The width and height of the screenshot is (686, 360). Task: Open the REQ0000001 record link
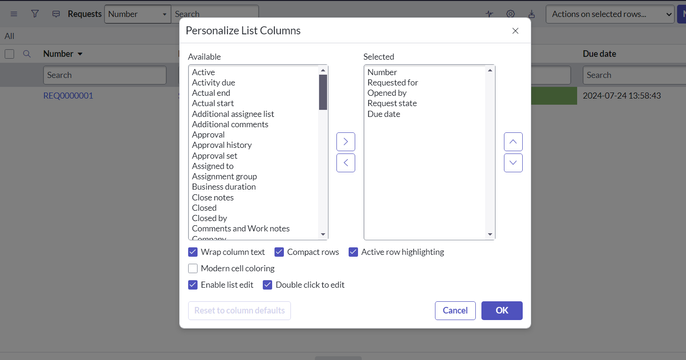click(x=68, y=96)
